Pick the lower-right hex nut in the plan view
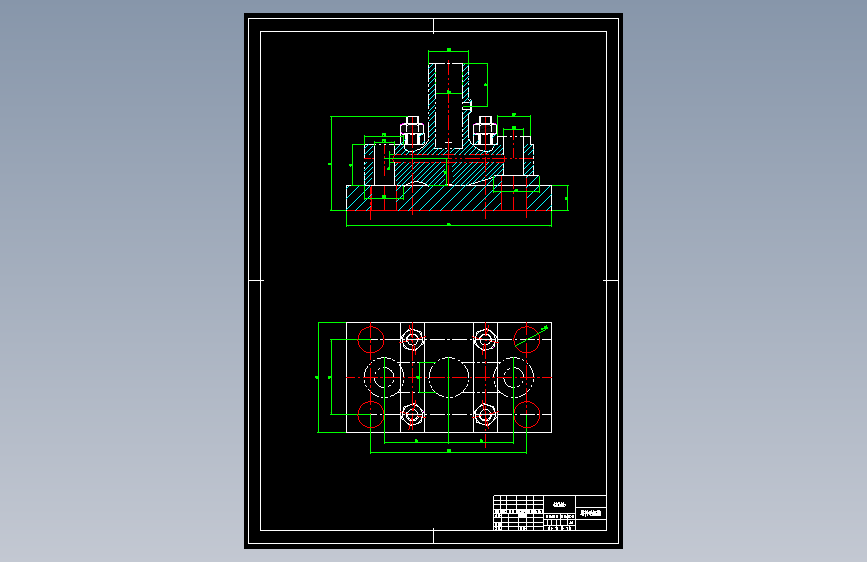 coord(485,415)
